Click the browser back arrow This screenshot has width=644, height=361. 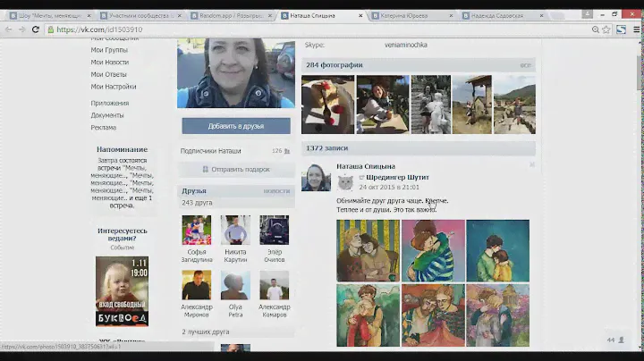coord(8,29)
